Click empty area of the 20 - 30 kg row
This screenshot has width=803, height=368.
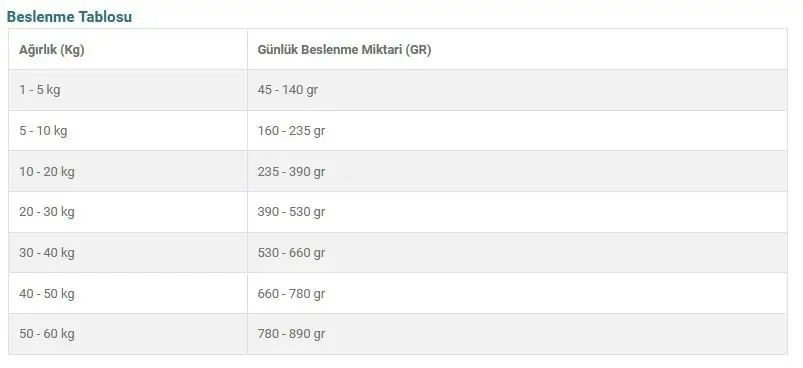point(556,212)
